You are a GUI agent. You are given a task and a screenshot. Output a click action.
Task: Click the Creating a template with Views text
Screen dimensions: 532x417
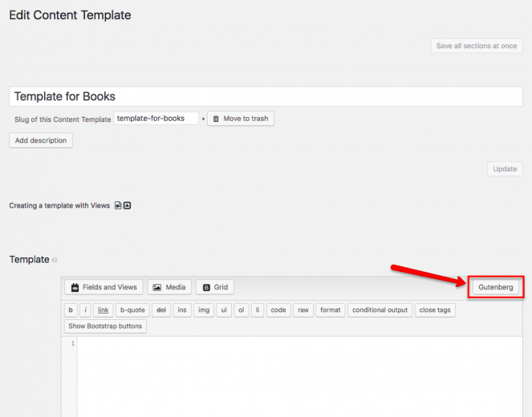59,205
